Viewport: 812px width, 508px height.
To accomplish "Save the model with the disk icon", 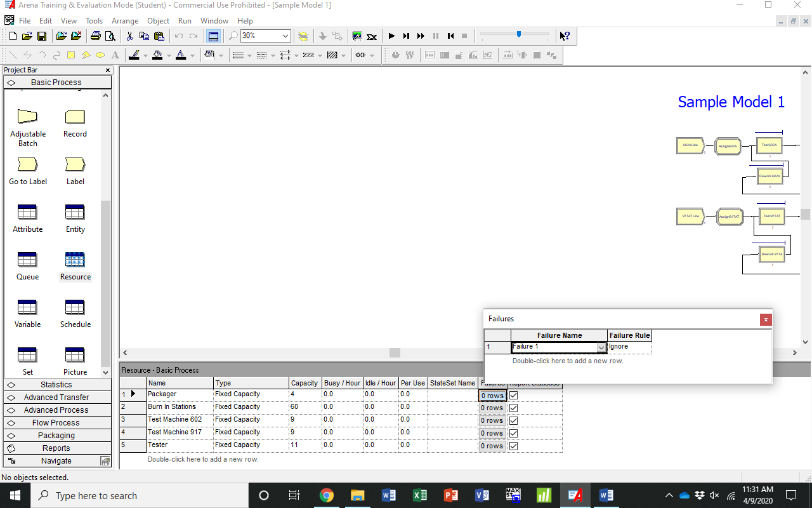I will click(41, 36).
